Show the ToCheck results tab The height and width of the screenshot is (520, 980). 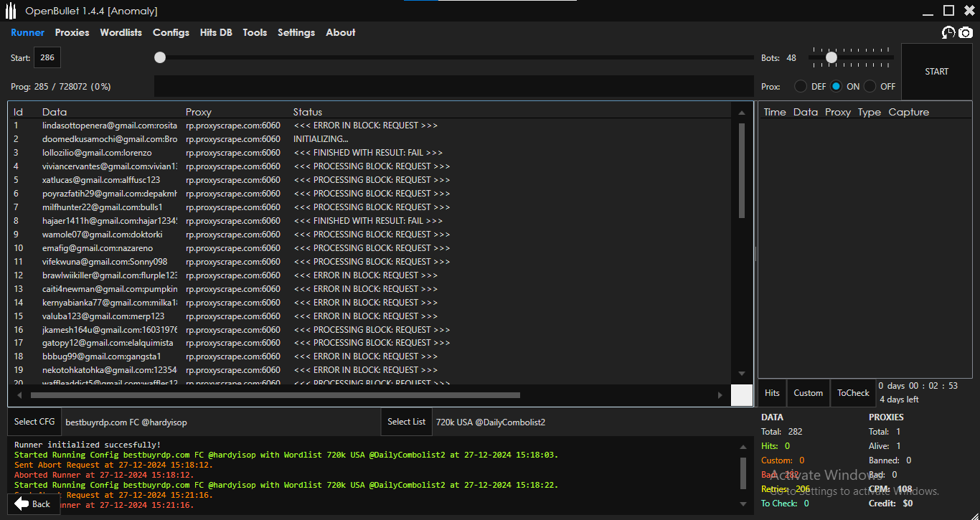click(853, 393)
